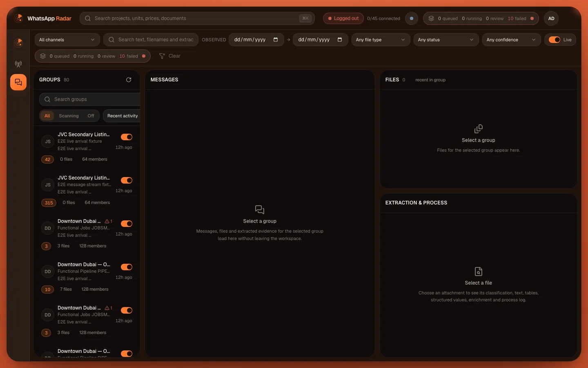Click 10 failed in header queue
The width and height of the screenshot is (588, 368).
click(x=517, y=18)
